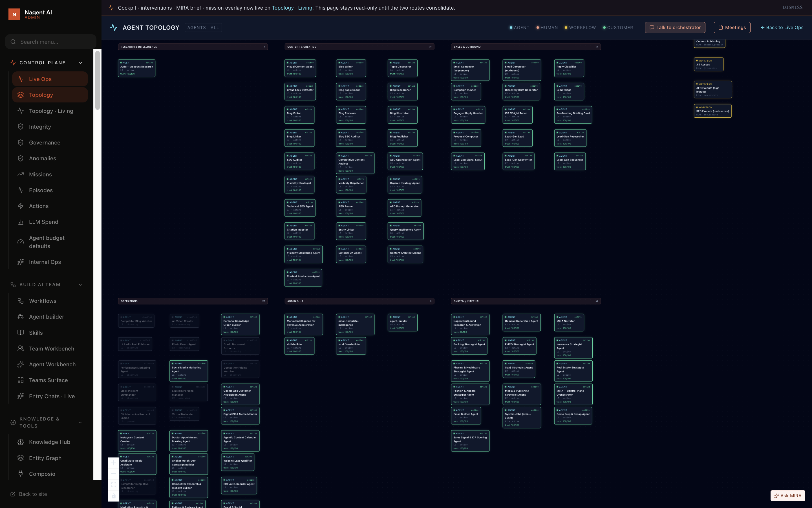Follow Back to Live Ops link
812x508 pixels.
point(782,28)
